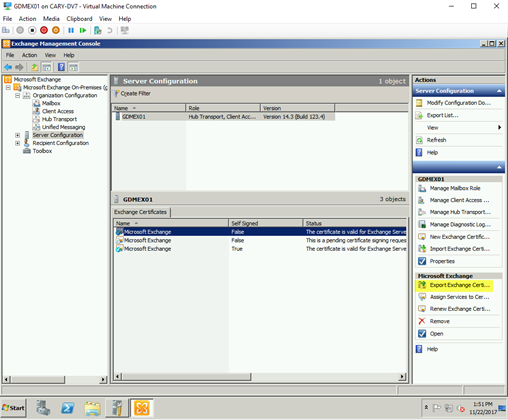
Task: Click the blue Help toolbar icon
Action: (61, 67)
